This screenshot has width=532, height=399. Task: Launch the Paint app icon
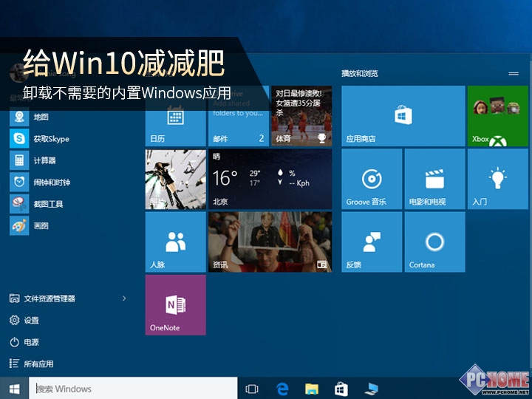pos(19,225)
